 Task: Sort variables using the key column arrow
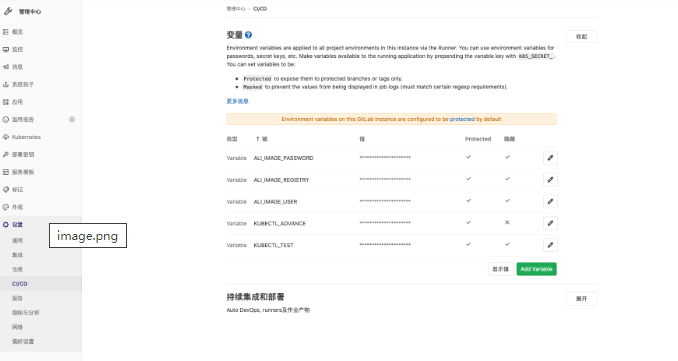pos(258,139)
